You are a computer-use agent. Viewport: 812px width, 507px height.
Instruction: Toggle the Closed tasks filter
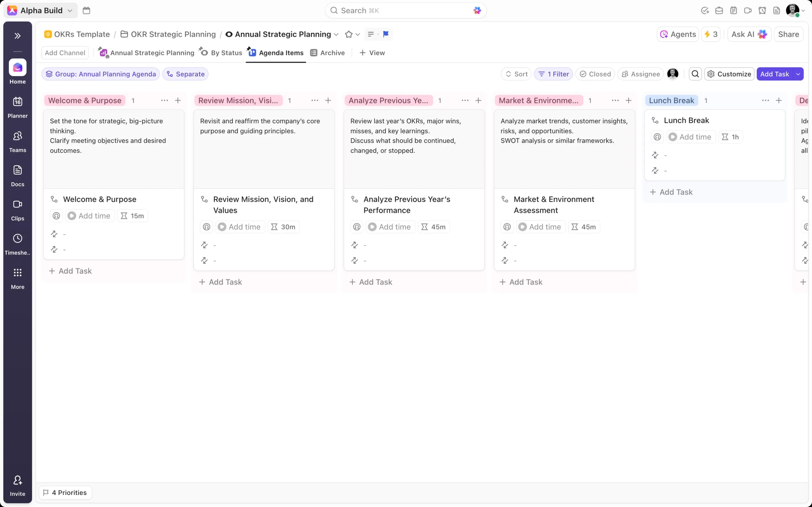click(x=595, y=74)
